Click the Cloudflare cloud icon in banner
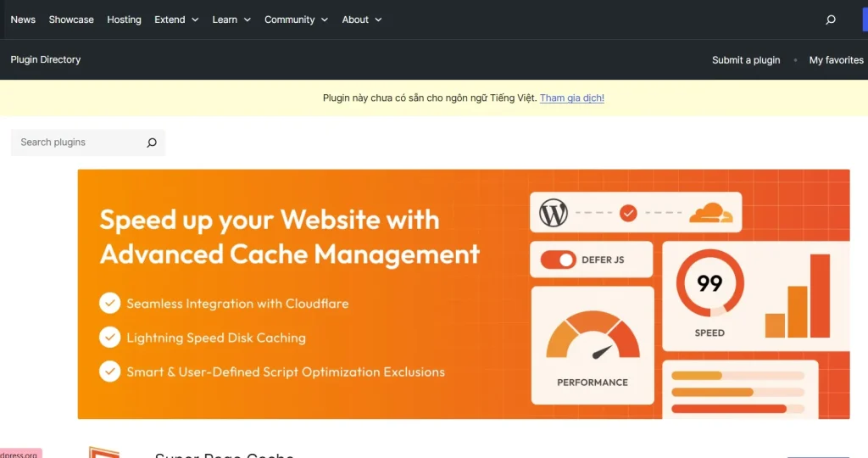 [711, 213]
